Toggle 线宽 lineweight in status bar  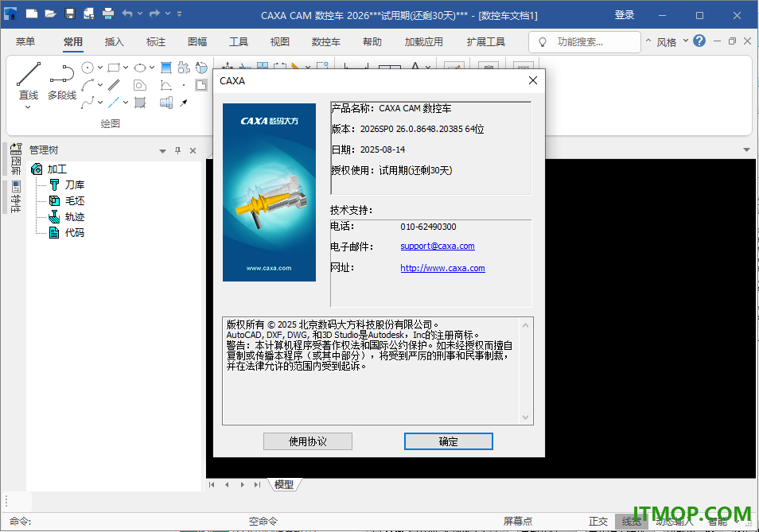pos(631,522)
